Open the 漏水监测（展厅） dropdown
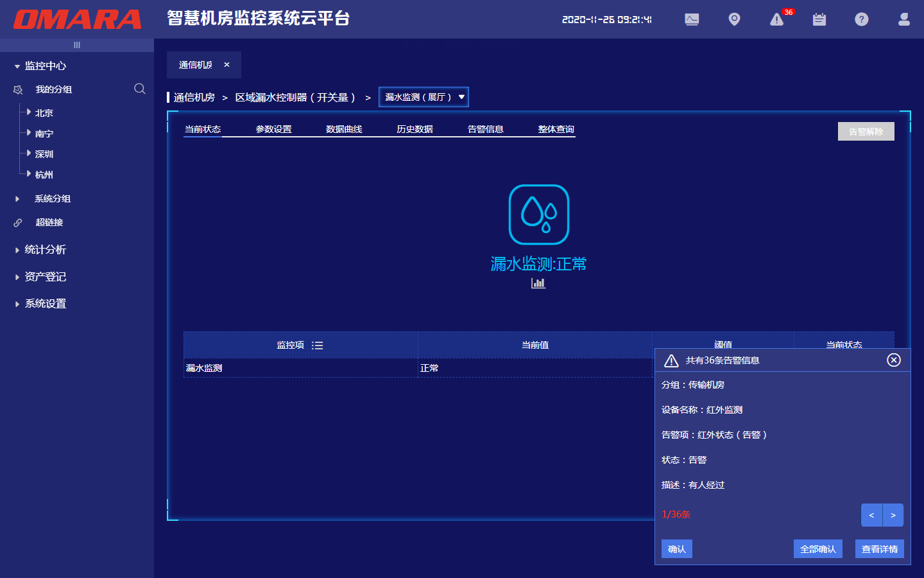 pos(424,96)
